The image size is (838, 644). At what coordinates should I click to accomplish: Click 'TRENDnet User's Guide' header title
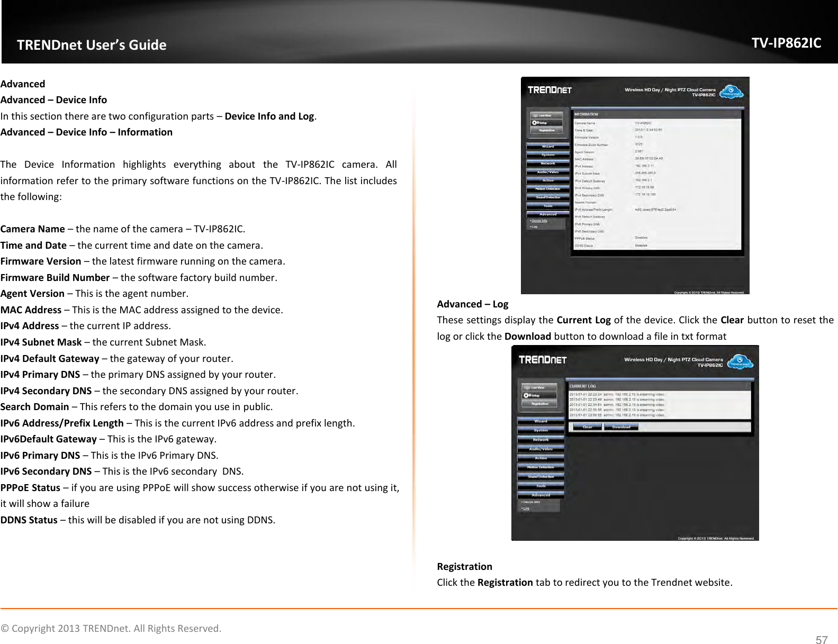[92, 45]
